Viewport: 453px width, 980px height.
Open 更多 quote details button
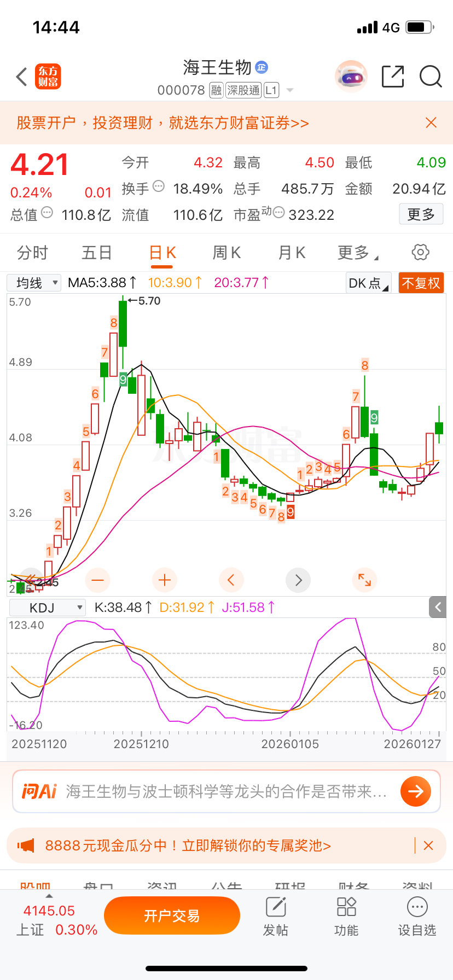point(421,214)
